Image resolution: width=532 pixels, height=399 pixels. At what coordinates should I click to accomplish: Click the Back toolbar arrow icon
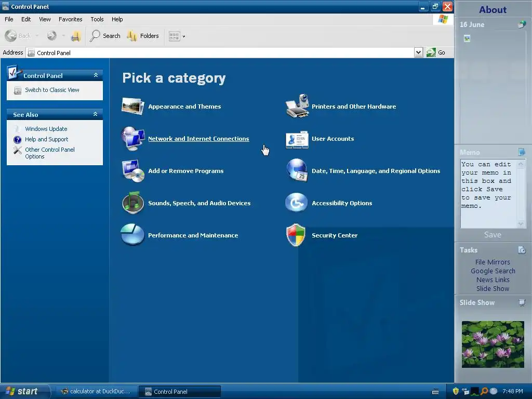point(11,36)
